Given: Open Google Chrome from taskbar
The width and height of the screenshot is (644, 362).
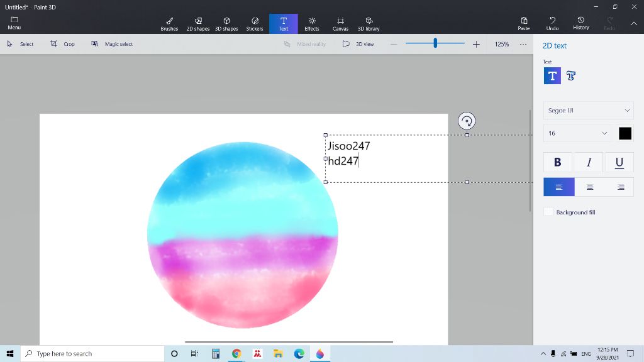Looking at the screenshot, I should [236, 353].
